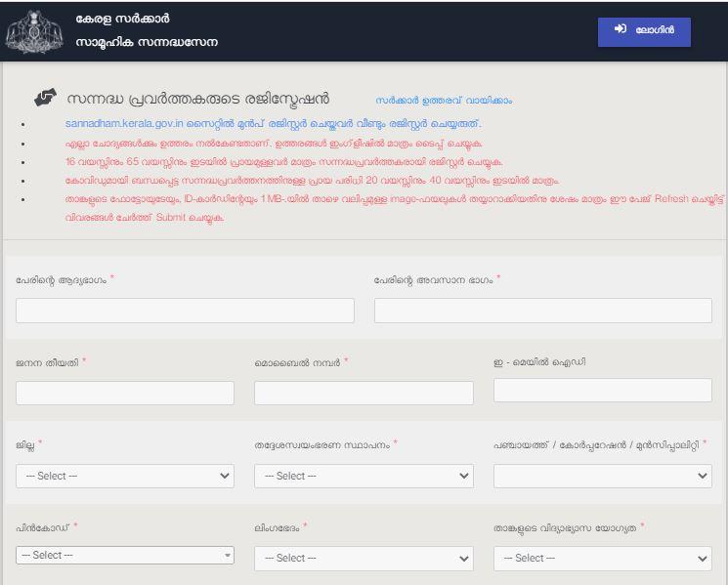Open the educational qualification (വിദ്യാഭ്യാസ യോഗ്യത) dropdown
The height and width of the screenshot is (585, 728).
click(x=602, y=559)
